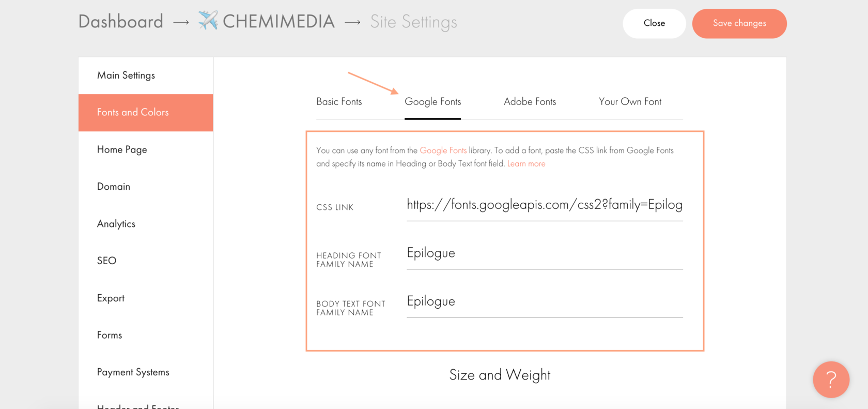The image size is (868, 409).
Task: Click the Save changes button
Action: point(739,23)
